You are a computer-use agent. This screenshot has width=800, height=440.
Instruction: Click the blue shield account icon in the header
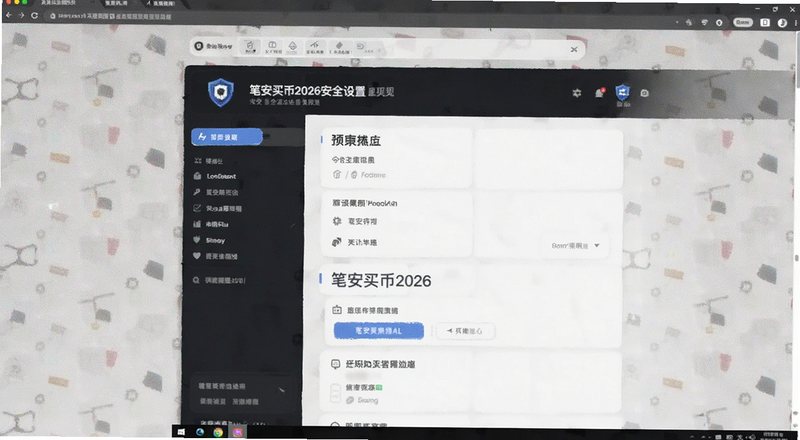coord(622,92)
